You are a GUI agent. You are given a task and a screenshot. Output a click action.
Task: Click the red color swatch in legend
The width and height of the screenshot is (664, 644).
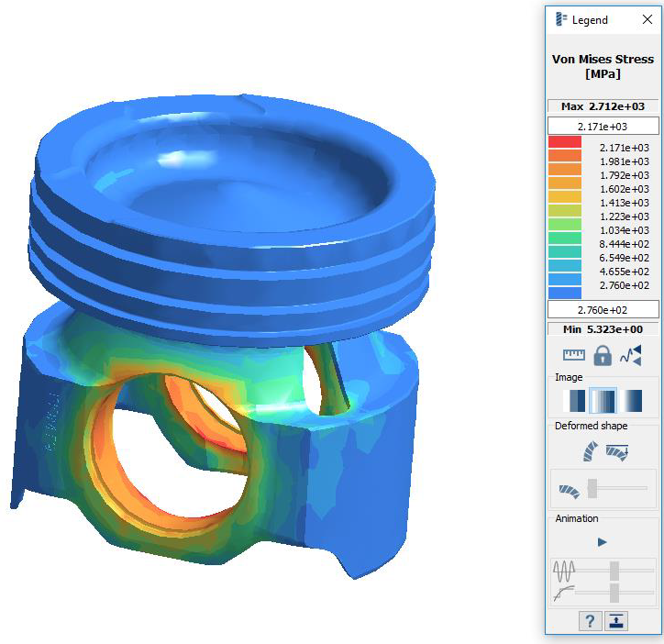point(565,142)
